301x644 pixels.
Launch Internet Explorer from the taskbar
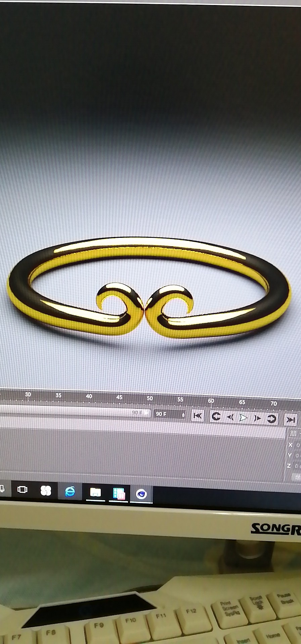pyautogui.click(x=70, y=492)
